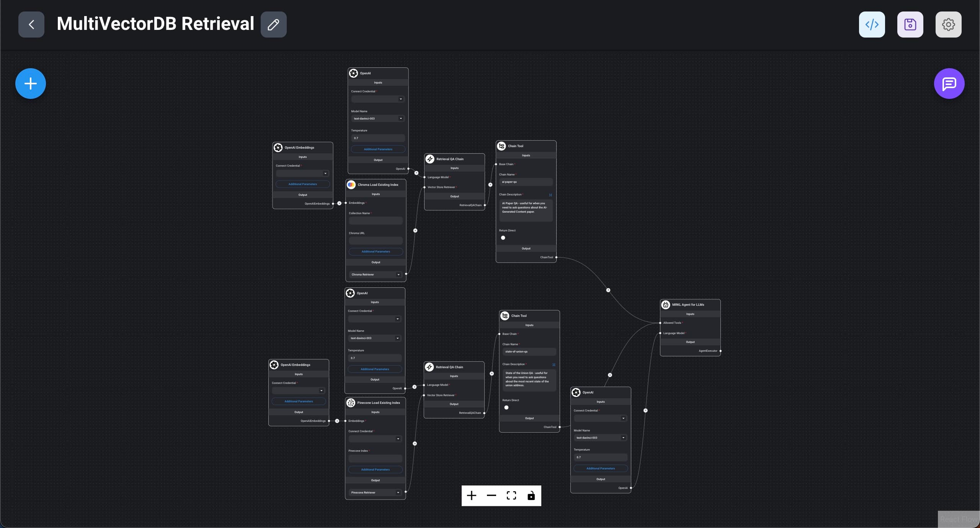Click the Retrieval QA Chain icon next to Chroma node
The width and height of the screenshot is (980, 528).
(x=430, y=159)
